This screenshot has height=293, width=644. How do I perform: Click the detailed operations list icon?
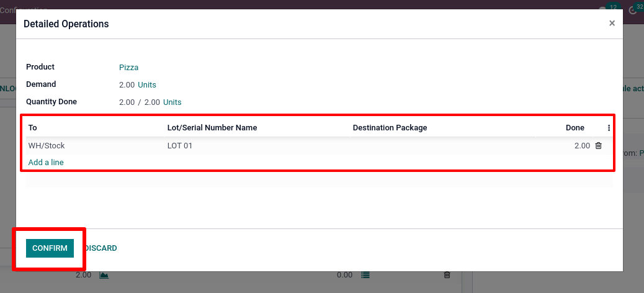point(365,275)
